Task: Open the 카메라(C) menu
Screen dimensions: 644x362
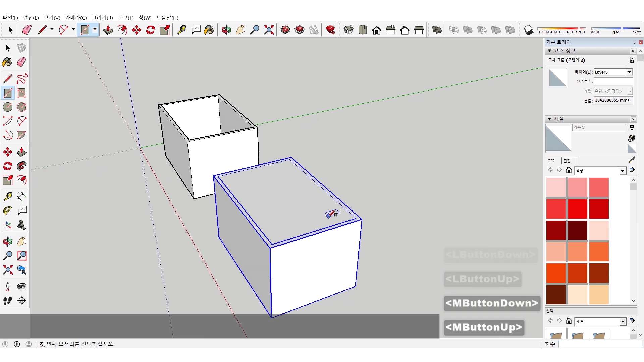Action: (x=76, y=18)
